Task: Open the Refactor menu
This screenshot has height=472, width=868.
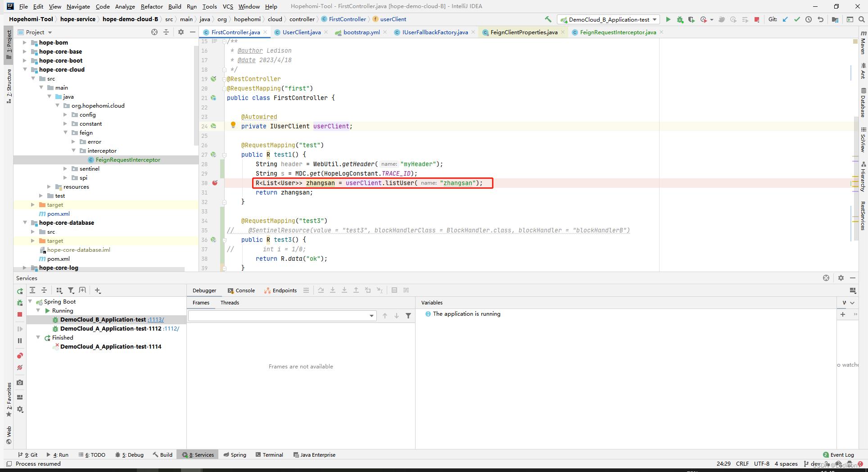Action: [x=152, y=6]
